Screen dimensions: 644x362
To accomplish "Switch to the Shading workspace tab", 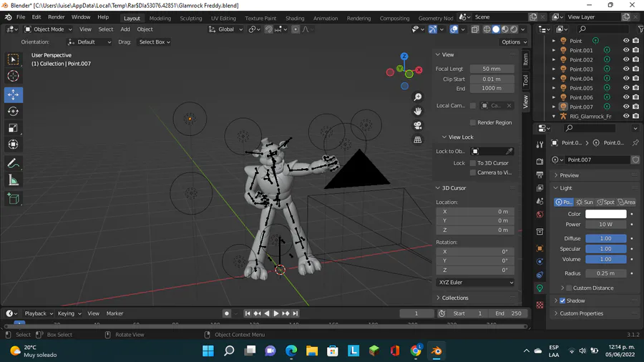I will point(295,18).
